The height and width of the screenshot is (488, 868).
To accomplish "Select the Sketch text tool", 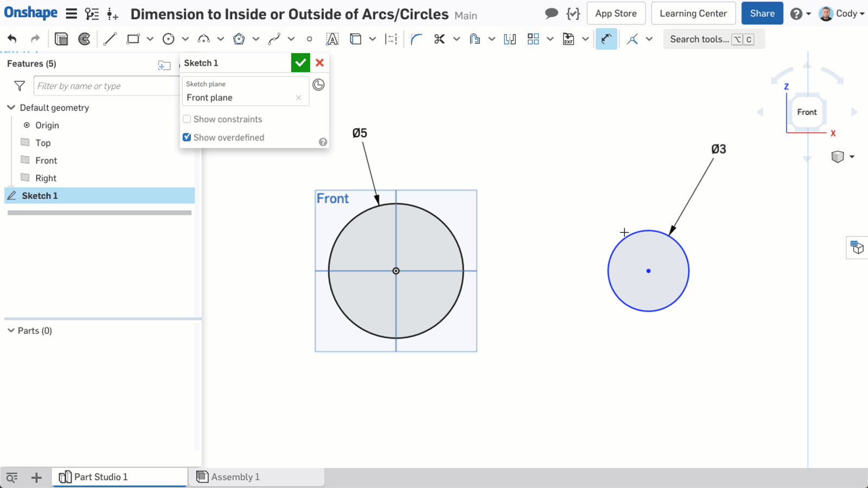I will 332,38.
